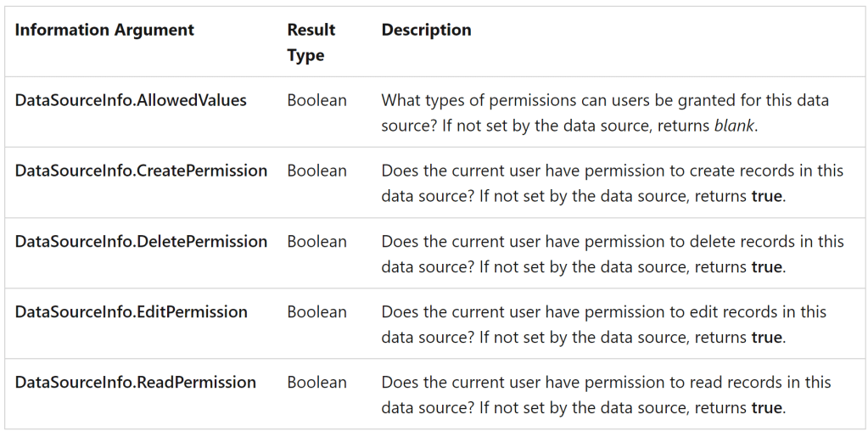Image resolution: width=868 pixels, height=431 pixels.
Task: Select the DataSourceInfo.DeletePermission argument name
Action: 141,241
